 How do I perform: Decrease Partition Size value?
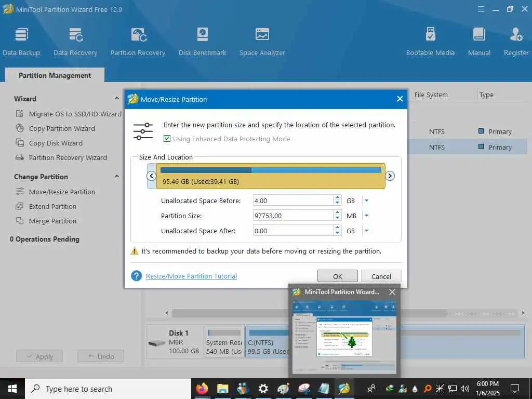[337, 219]
